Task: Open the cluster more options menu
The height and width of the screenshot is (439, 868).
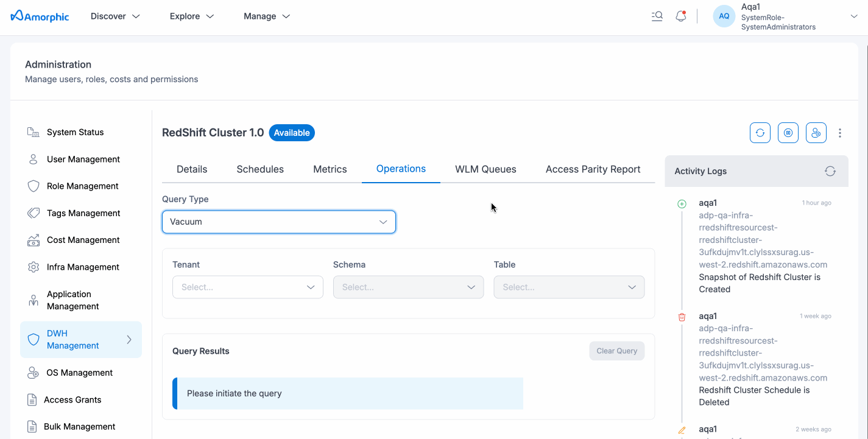Action: [x=840, y=133]
